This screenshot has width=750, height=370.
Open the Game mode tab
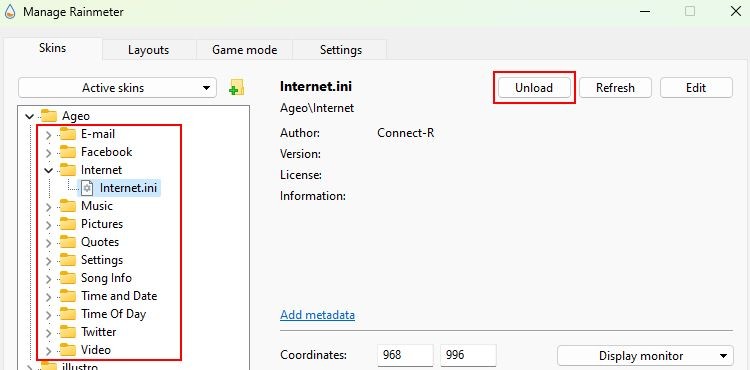coord(244,50)
